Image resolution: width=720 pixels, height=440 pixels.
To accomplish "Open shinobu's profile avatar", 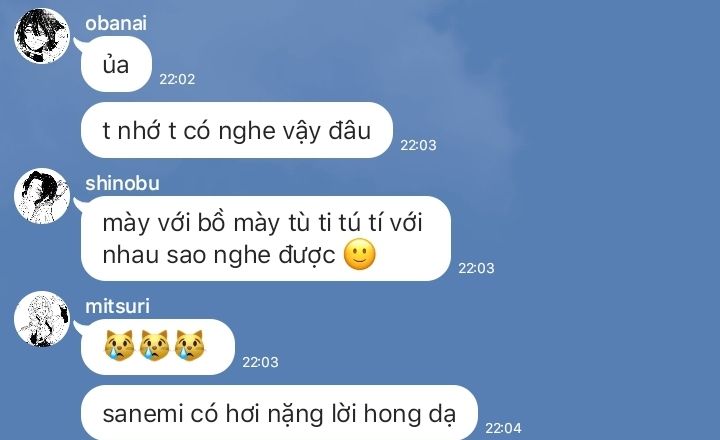I will click(42, 196).
